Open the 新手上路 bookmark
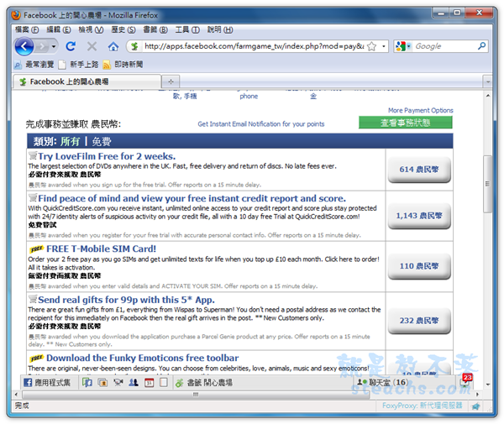The image size is (504, 424). point(78,65)
